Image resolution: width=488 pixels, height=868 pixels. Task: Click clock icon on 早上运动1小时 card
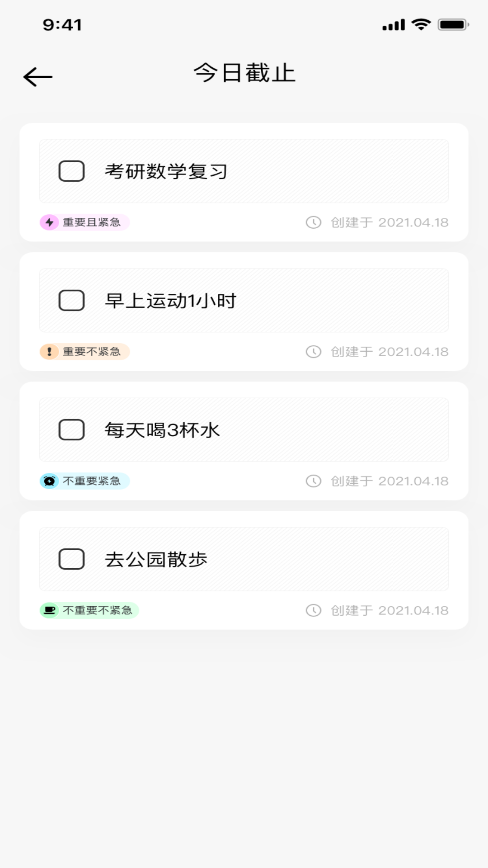point(314,352)
